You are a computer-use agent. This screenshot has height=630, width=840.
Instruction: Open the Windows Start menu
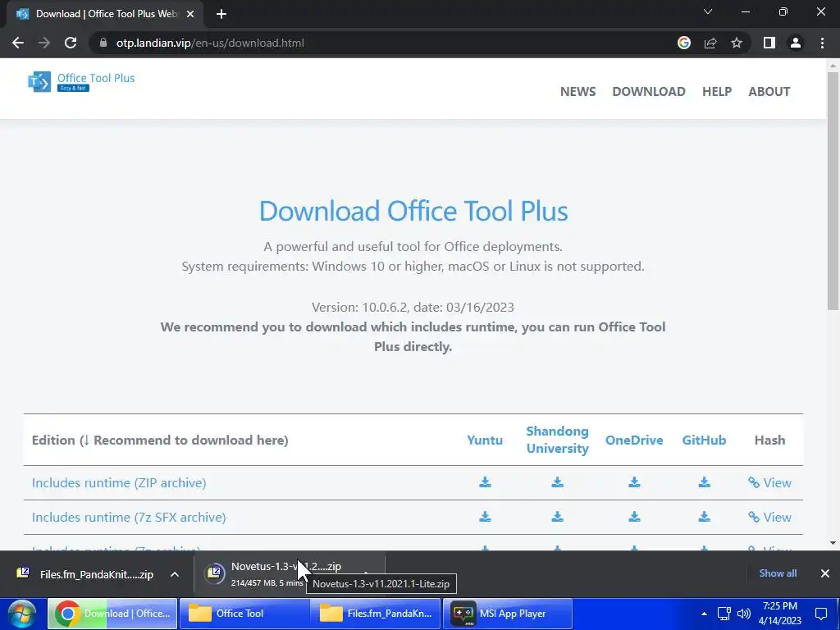tap(22, 614)
